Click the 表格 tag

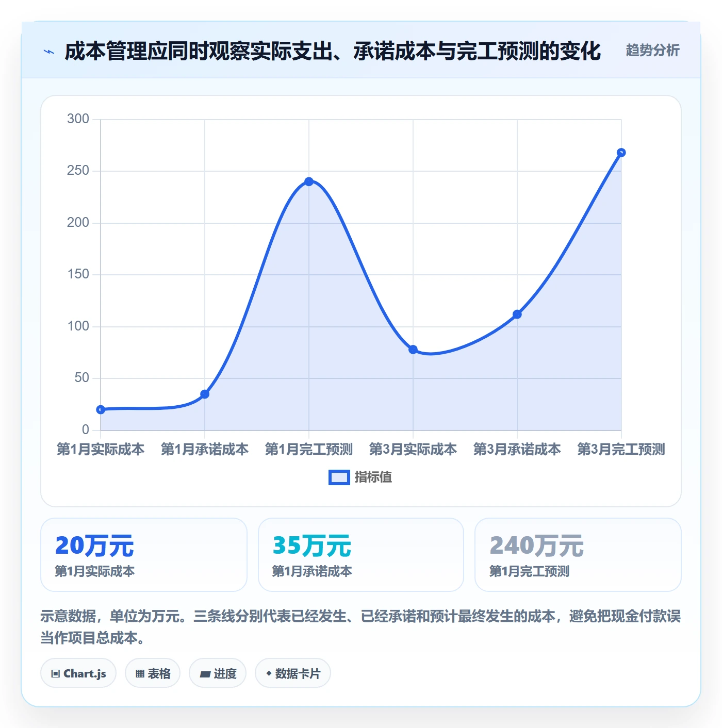click(153, 673)
